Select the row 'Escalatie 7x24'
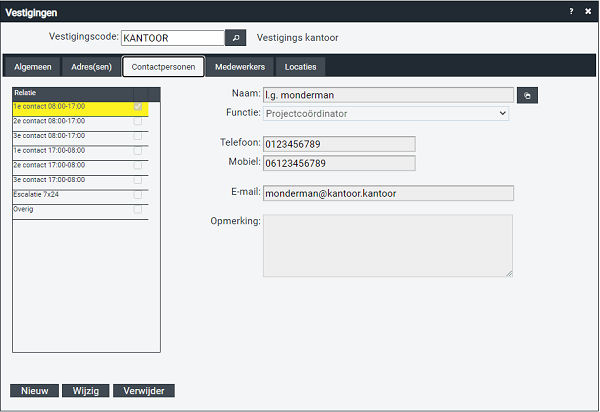This screenshot has width=600, height=412. click(x=81, y=197)
